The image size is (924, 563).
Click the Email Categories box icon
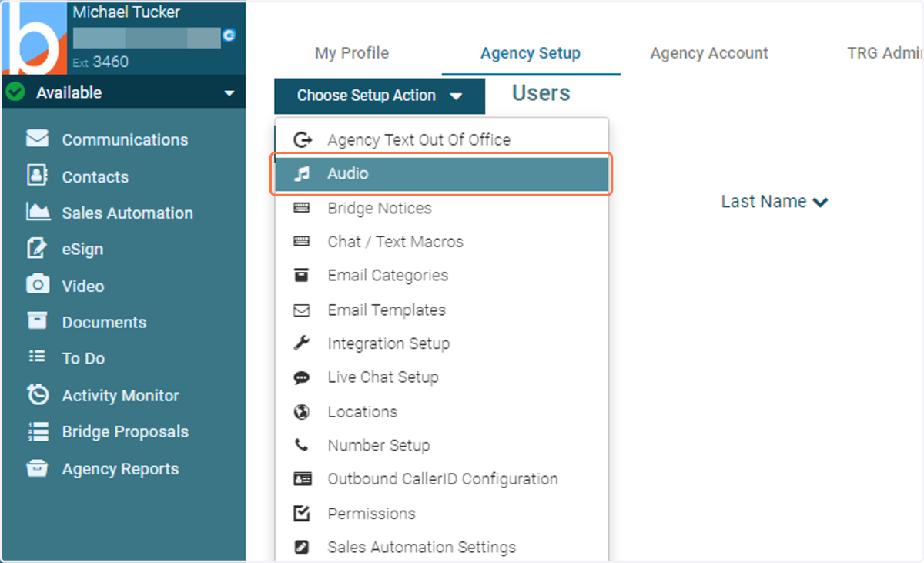point(302,275)
